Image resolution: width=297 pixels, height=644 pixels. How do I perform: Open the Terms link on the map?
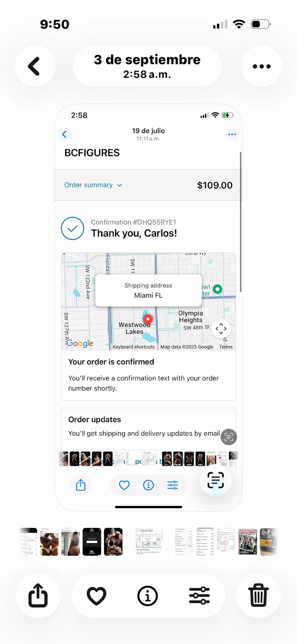226,347
